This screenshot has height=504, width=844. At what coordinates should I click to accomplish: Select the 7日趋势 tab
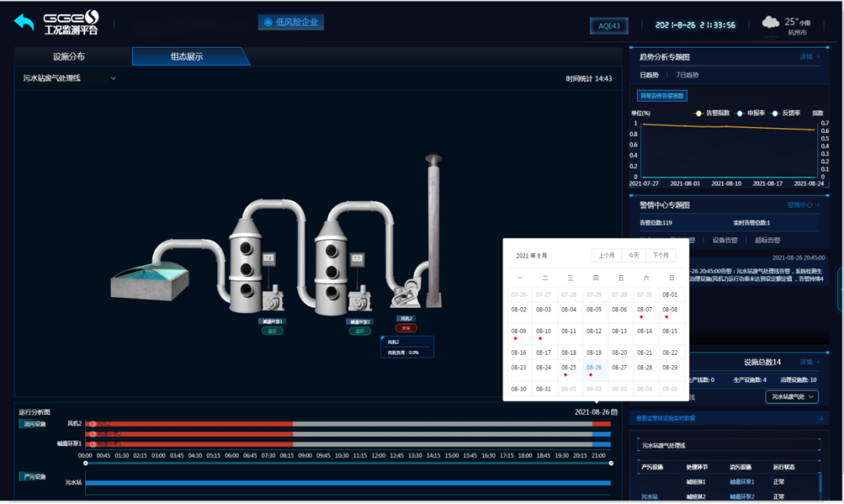[x=688, y=75]
